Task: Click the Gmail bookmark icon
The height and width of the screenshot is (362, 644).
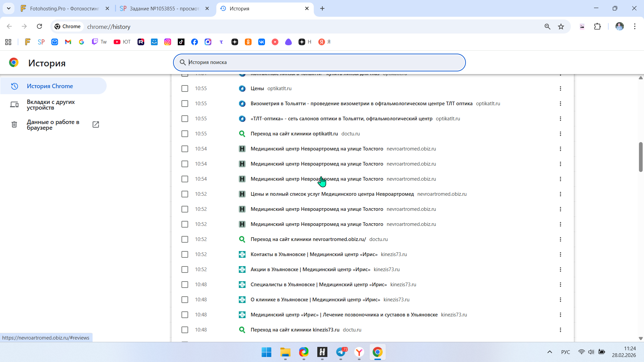Action: click(68, 42)
